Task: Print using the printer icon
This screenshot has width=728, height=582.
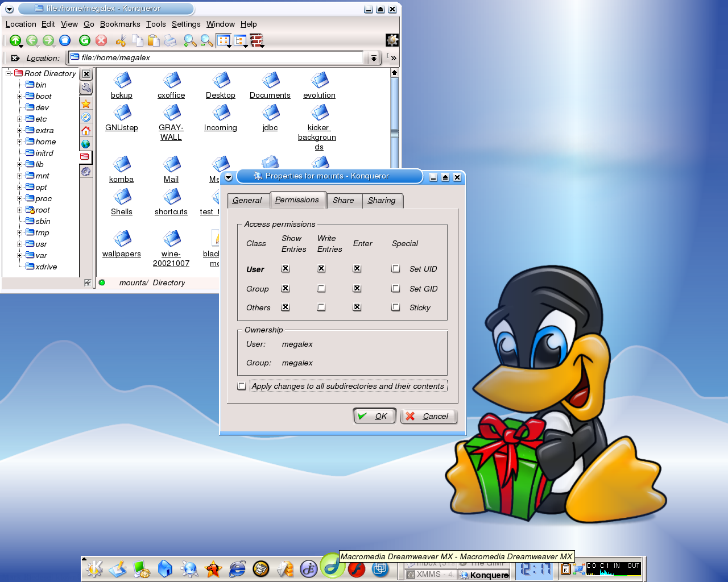Action: (170, 40)
